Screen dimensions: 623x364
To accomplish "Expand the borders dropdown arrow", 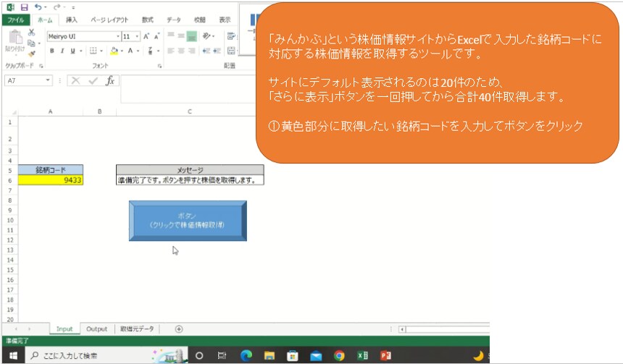I will coord(101,51).
